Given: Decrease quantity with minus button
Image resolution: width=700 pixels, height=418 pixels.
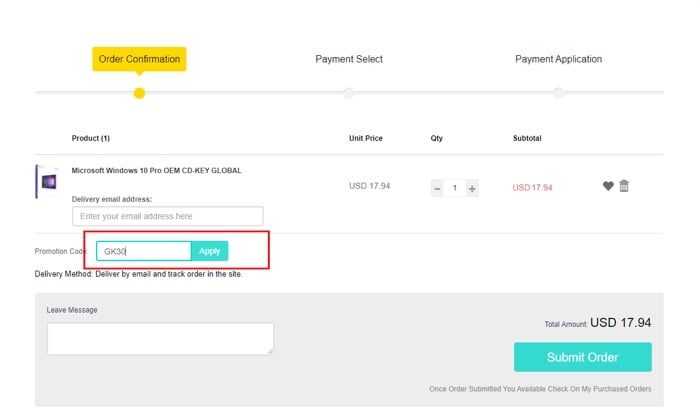Looking at the screenshot, I should 438,188.
